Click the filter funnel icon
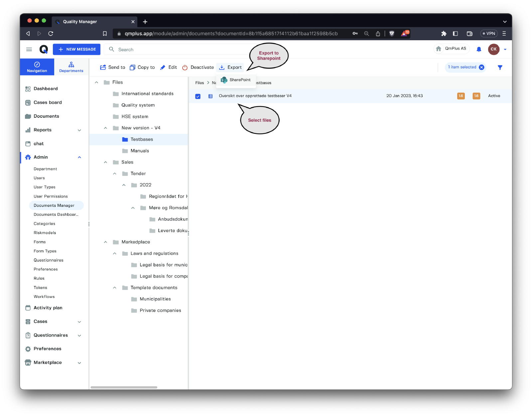Screen dimensions: 532x416 500,68
